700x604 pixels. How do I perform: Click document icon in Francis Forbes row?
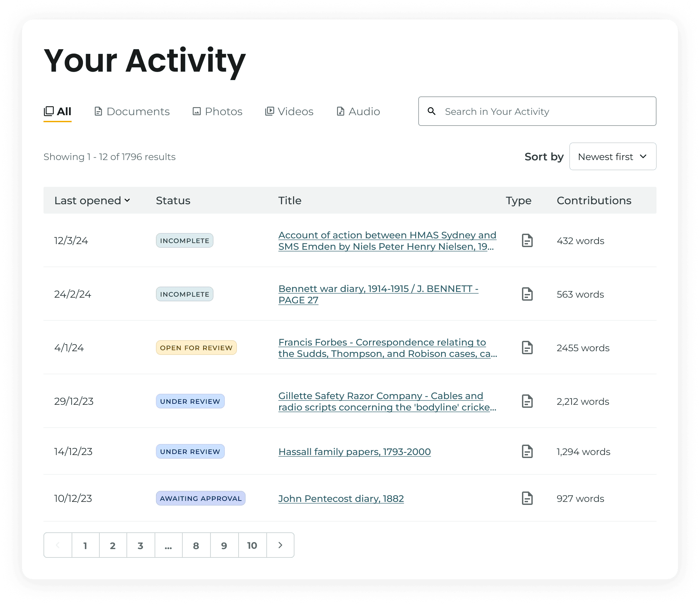[527, 348]
